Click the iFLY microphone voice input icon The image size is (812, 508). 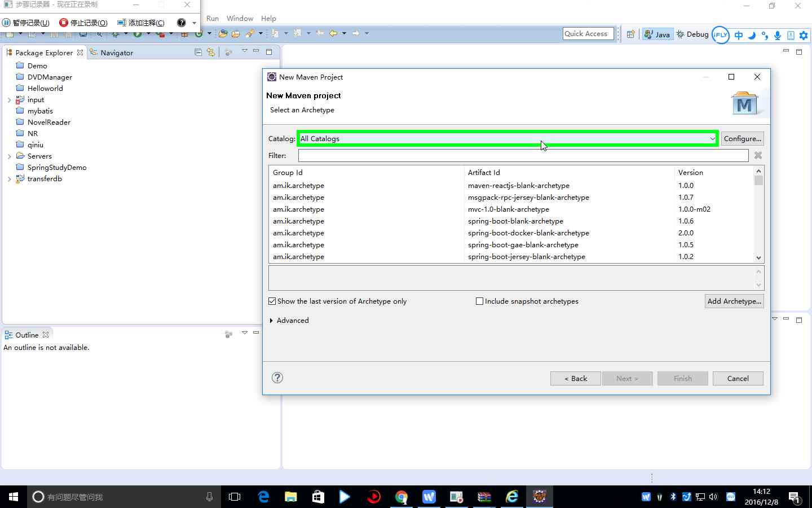point(778,35)
